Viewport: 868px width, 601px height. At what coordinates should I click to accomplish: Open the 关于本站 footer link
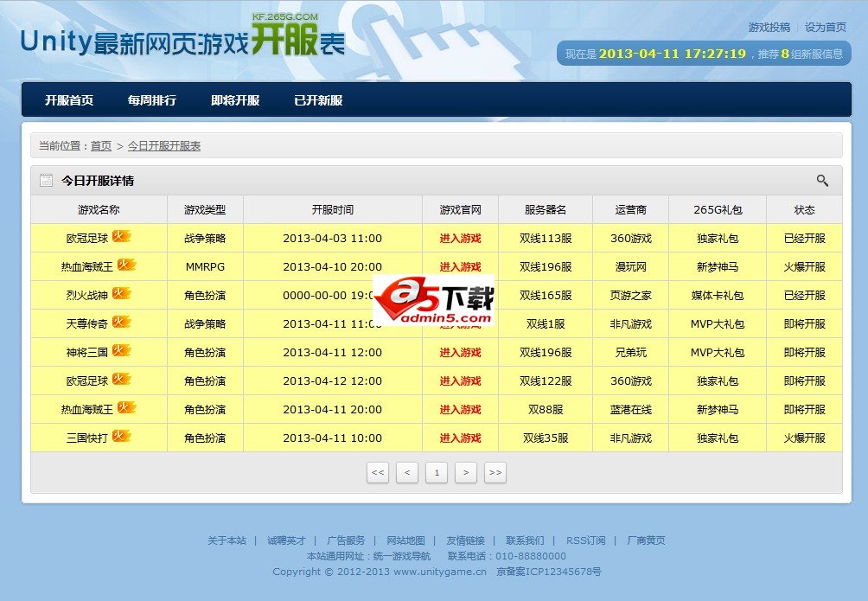(x=227, y=540)
